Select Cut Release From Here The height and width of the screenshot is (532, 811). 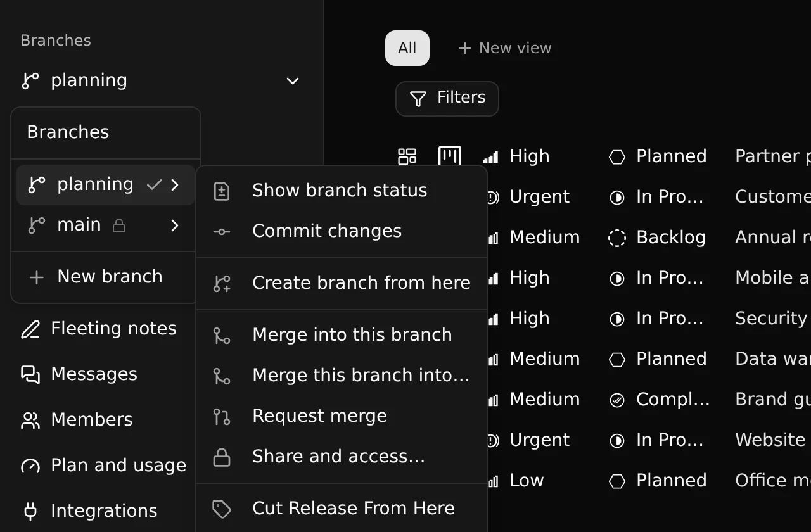click(x=342, y=509)
